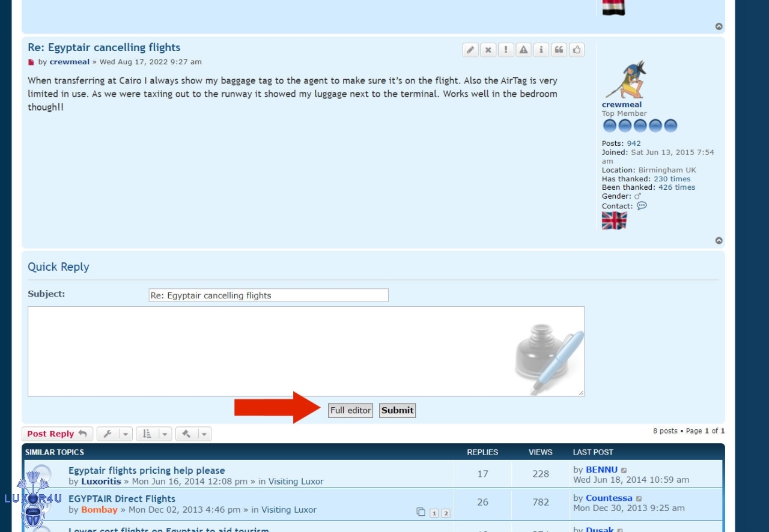Screen dimensions: 769x532
Task: Thank crewmeal's post with thumbs-up icon
Action: (577, 50)
